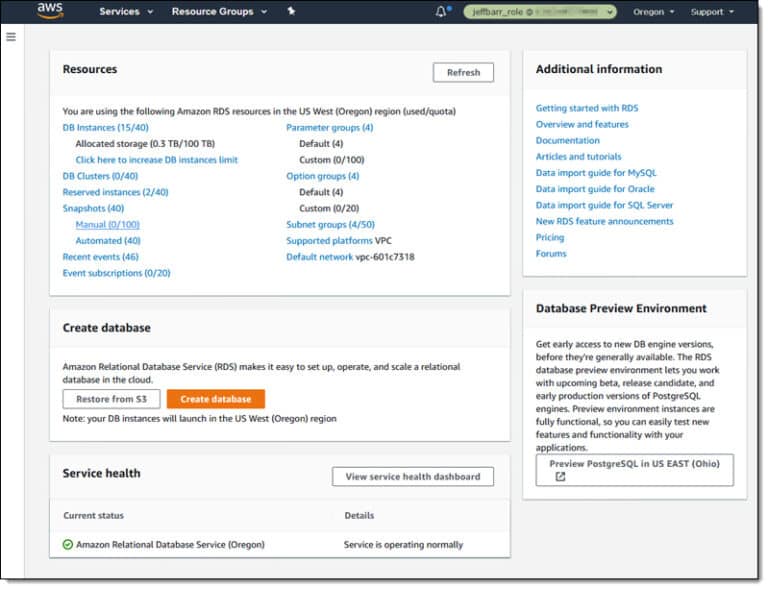Open Data import guide for SQL Server
Image resolution: width=768 pixels, height=589 pixels.
pos(604,205)
